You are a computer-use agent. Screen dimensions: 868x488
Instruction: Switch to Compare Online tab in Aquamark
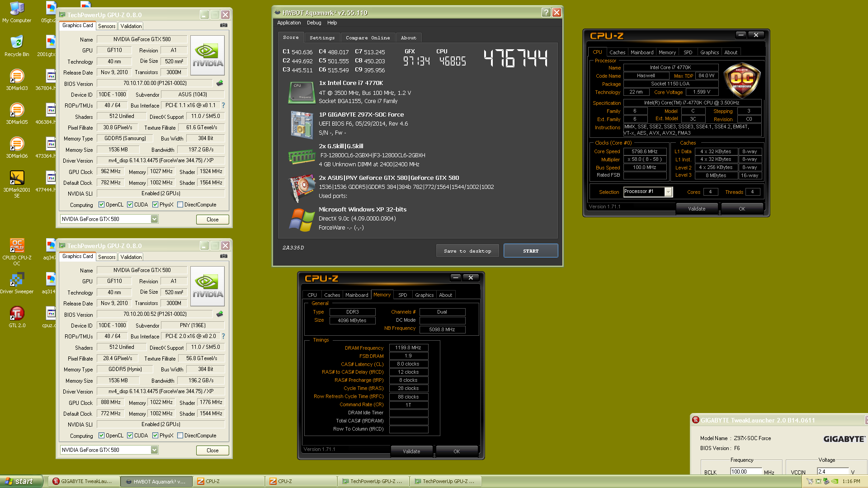(x=368, y=38)
